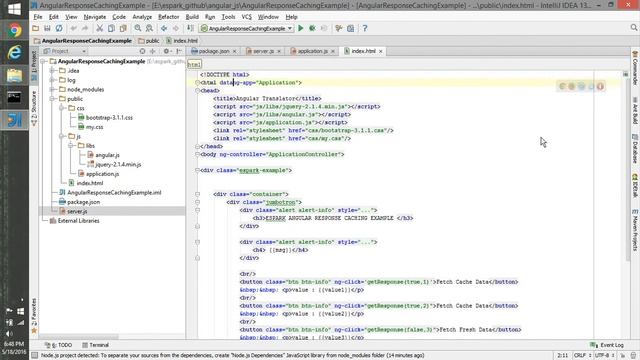Image resolution: width=640 pixels, height=360 pixels.
Task: Toggle the 1: Project tool window stripe
Action: coord(34,65)
